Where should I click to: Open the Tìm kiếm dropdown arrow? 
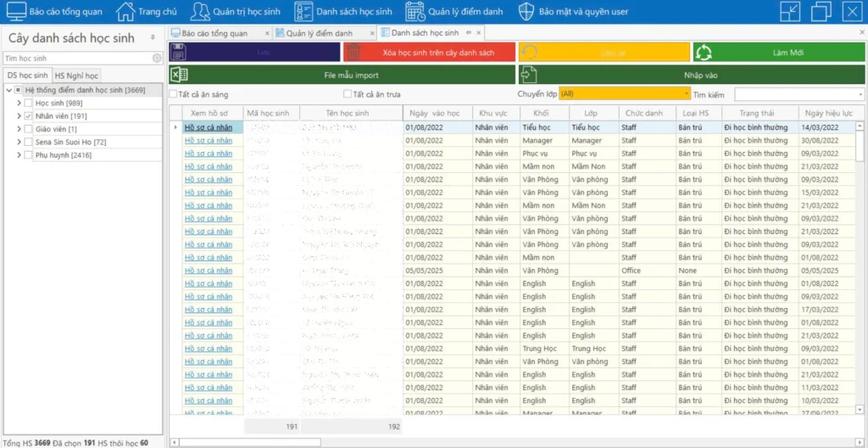pos(861,95)
